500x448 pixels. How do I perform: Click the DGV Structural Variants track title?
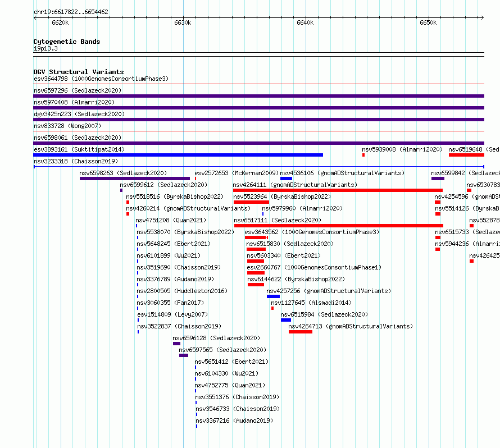79,72
